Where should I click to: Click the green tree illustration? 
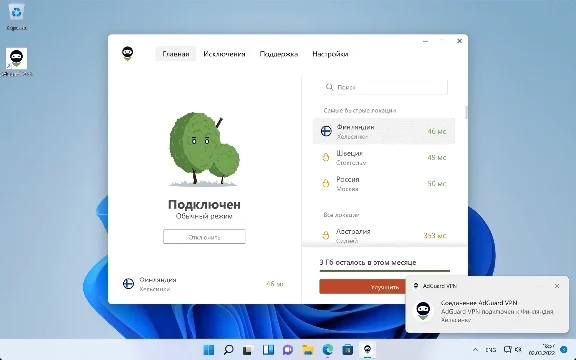(204, 149)
